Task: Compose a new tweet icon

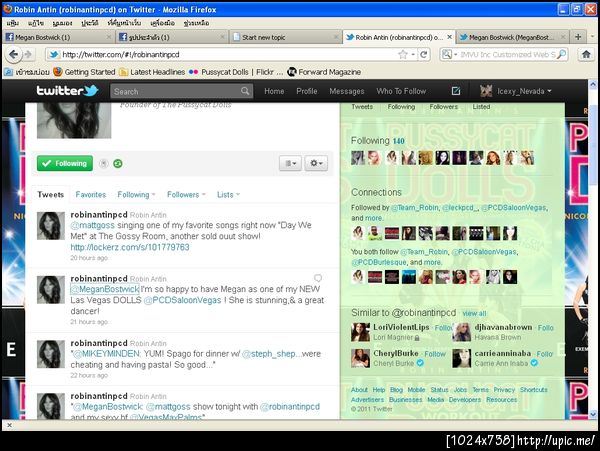Action: point(456,91)
